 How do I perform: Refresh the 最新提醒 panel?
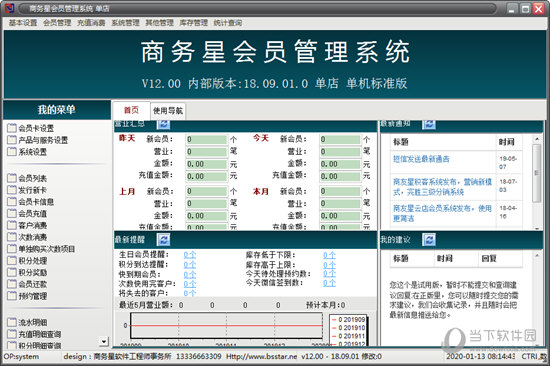163,240
